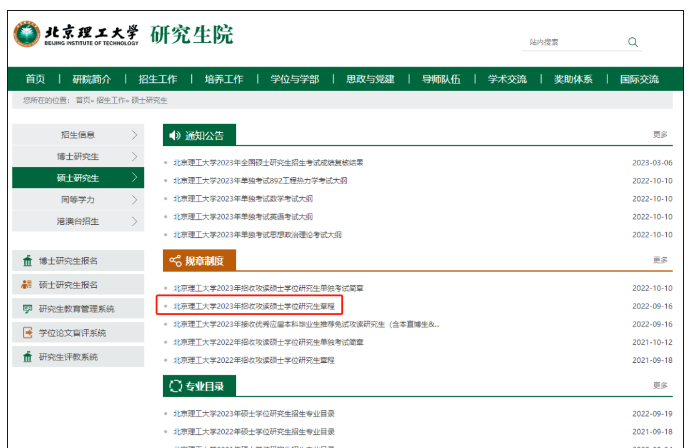
Task: Click the speaker icon beside 通知公告
Action: [x=176, y=134]
